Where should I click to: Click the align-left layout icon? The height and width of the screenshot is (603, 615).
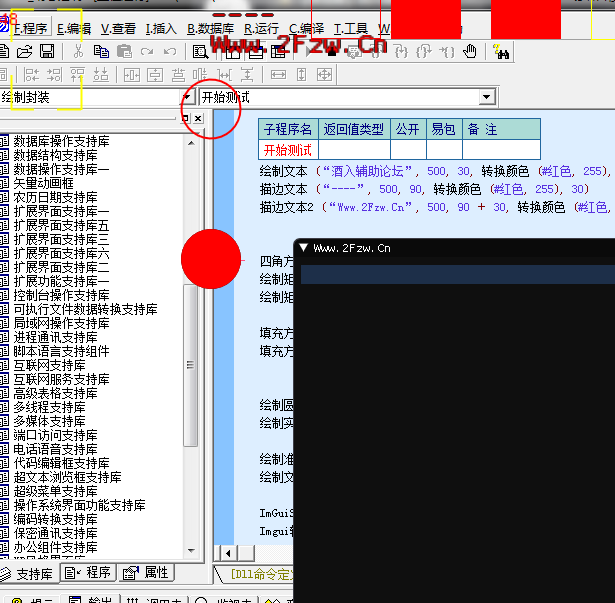[x=31, y=75]
